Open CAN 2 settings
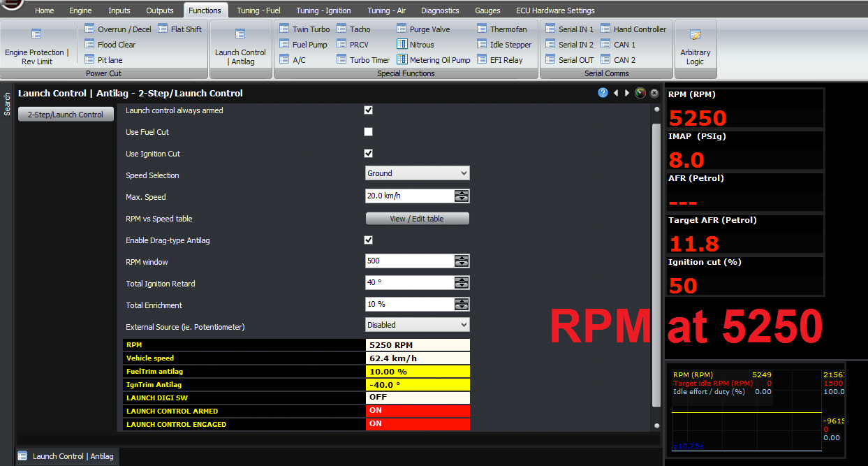Screen dimensions: 868x466 [x=618, y=60]
